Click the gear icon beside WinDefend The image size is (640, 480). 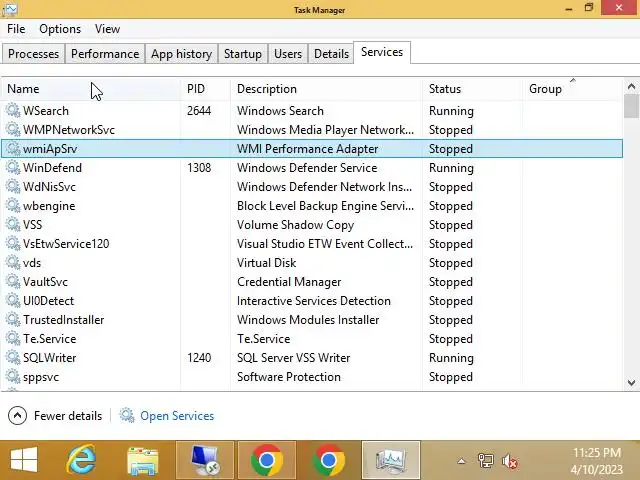pyautogui.click(x=13, y=168)
